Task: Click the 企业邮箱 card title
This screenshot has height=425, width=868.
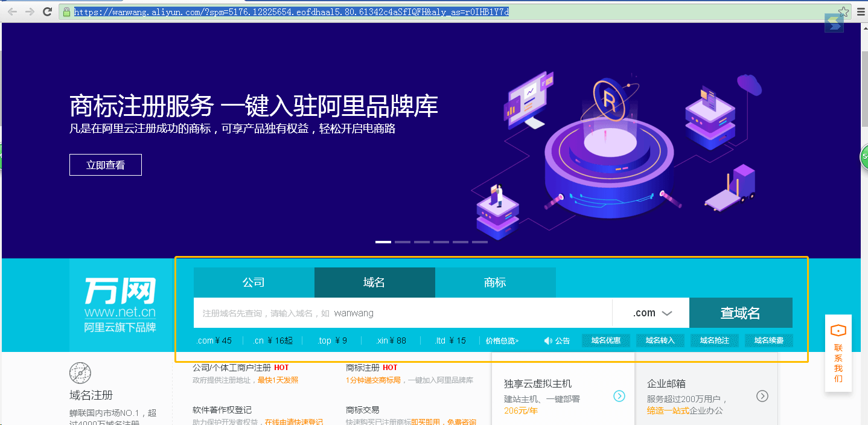Action: point(666,384)
